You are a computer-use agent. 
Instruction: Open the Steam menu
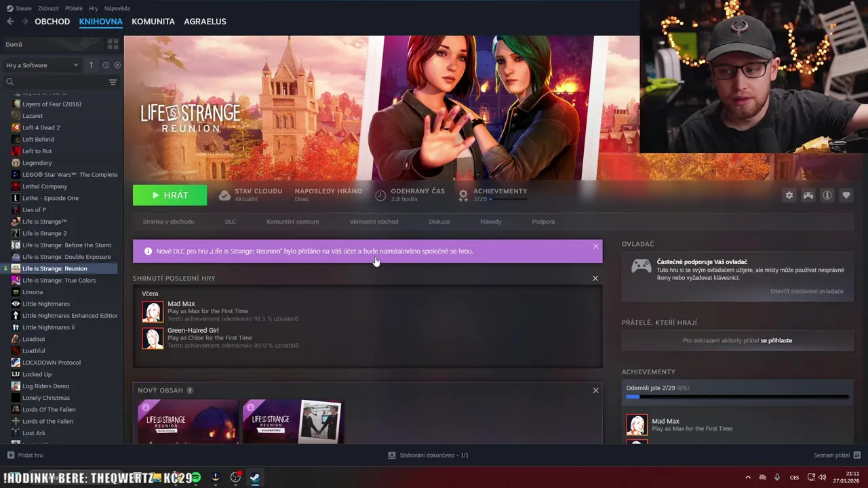click(19, 8)
